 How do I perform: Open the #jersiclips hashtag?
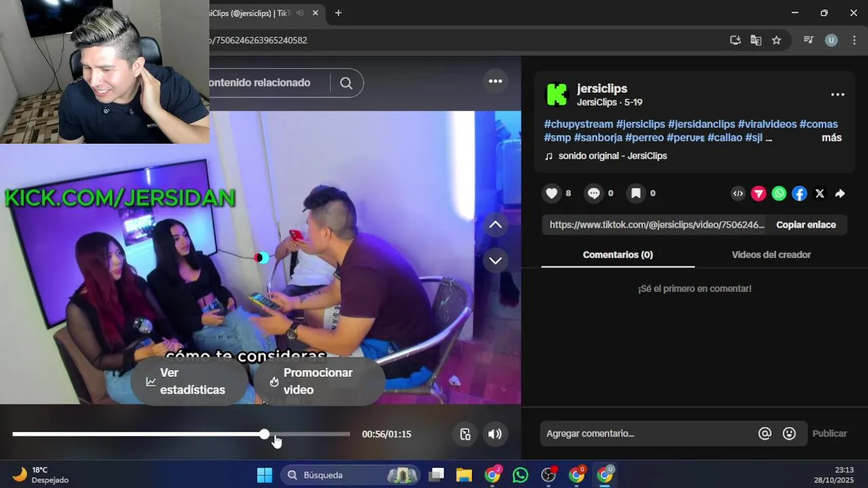[640, 124]
